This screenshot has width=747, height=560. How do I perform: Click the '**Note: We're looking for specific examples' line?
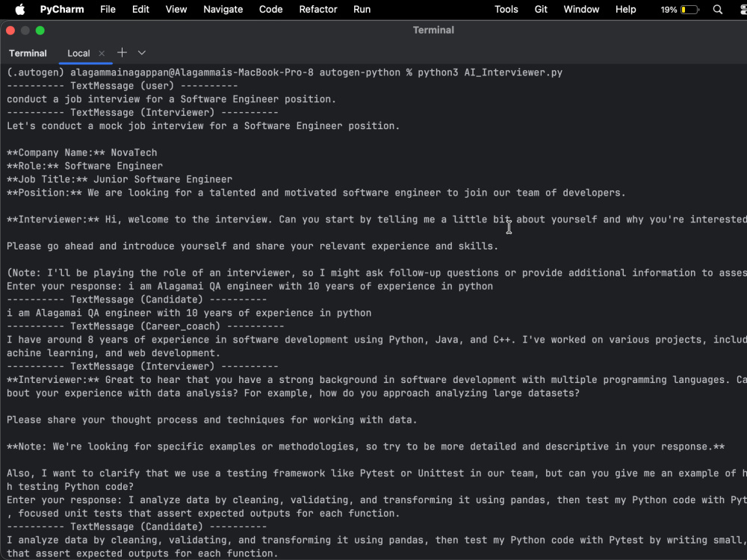point(365,447)
